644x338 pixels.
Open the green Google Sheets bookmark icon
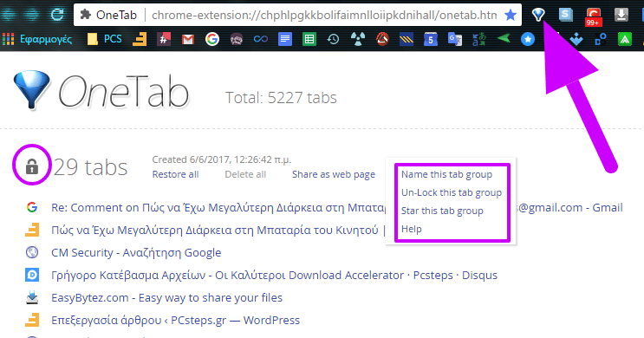[309, 39]
